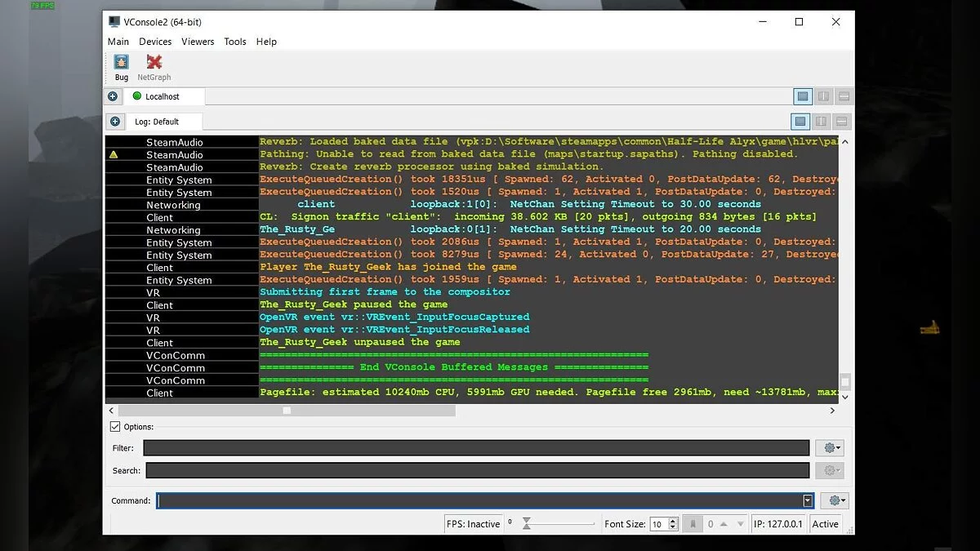Screen dimensions: 980x551
Task: Open the Devices menu
Action: (155, 42)
